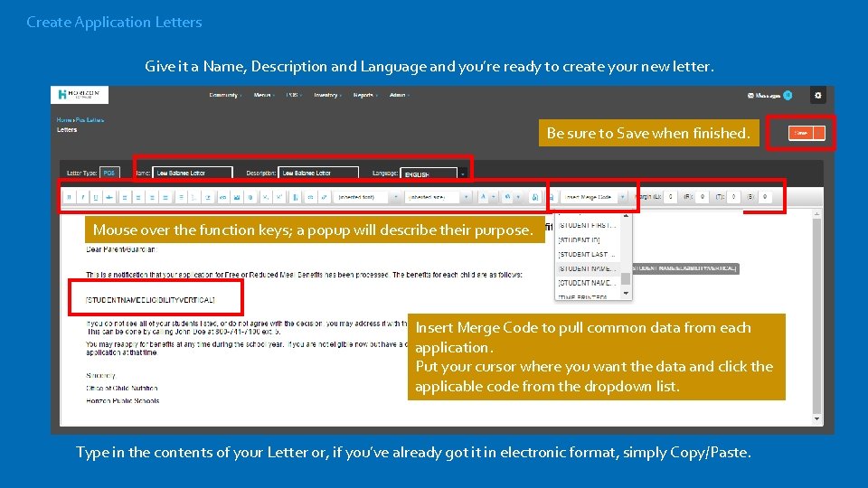This screenshot has width=868, height=488.
Task: Open the Community menu
Action: (x=225, y=95)
